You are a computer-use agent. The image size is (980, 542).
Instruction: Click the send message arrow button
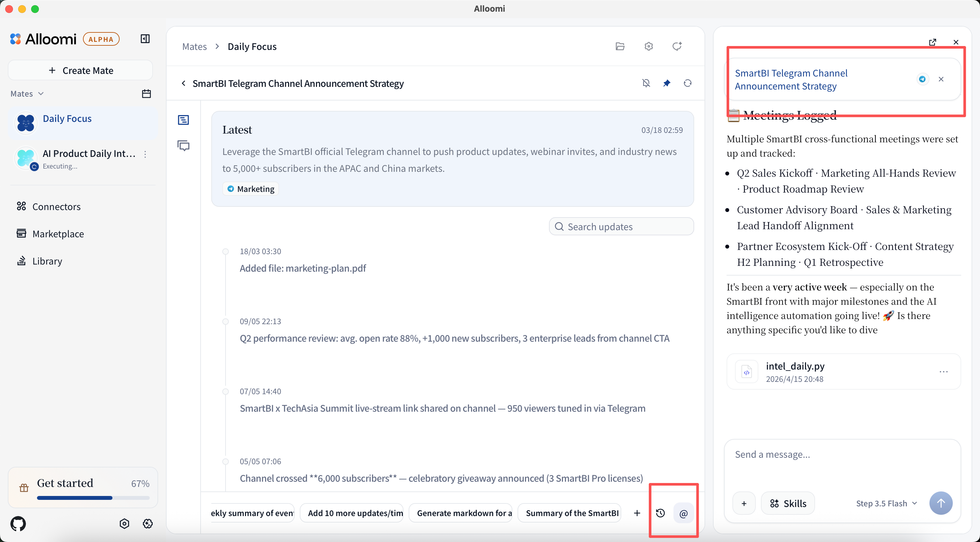pyautogui.click(x=940, y=503)
